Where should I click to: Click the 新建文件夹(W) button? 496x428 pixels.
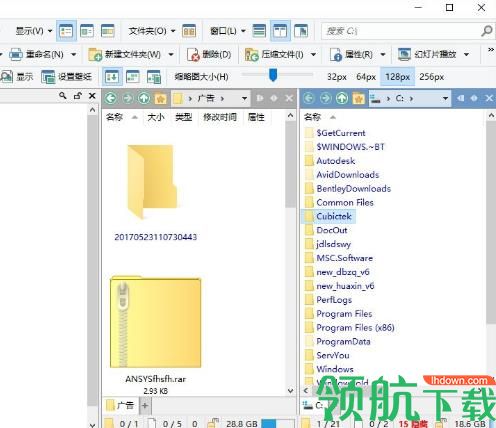click(125, 54)
